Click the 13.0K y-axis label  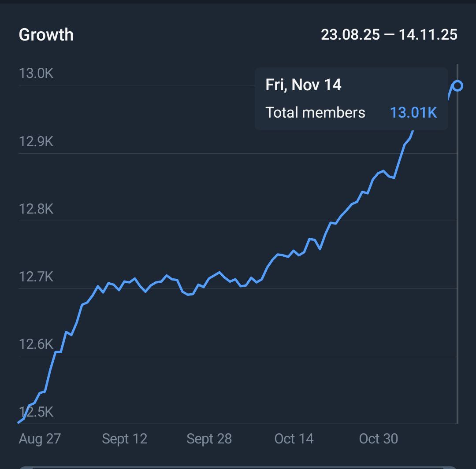[x=36, y=73]
